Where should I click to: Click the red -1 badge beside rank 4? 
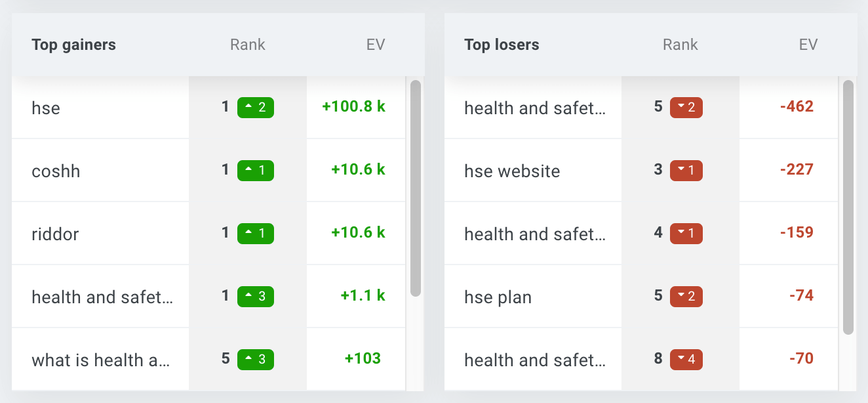(x=686, y=234)
